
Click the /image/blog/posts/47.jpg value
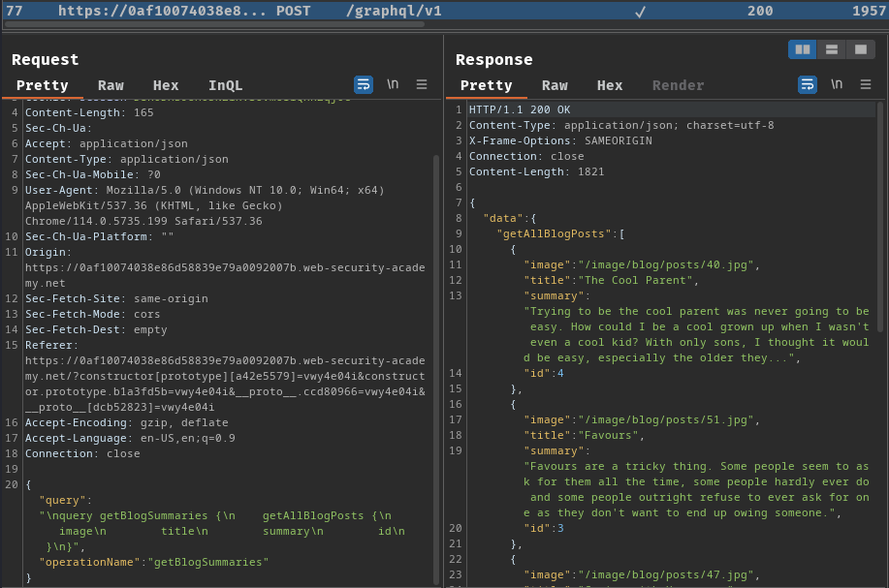pos(666,574)
